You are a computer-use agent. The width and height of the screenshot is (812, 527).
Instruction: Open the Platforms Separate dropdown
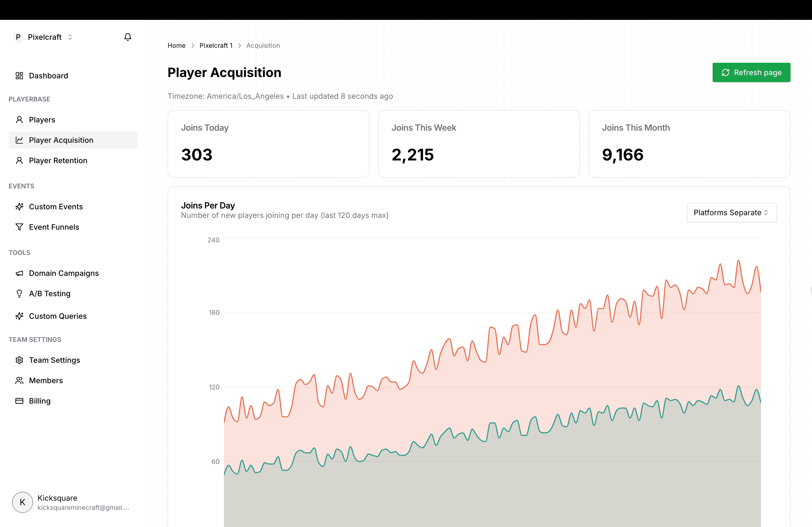731,212
